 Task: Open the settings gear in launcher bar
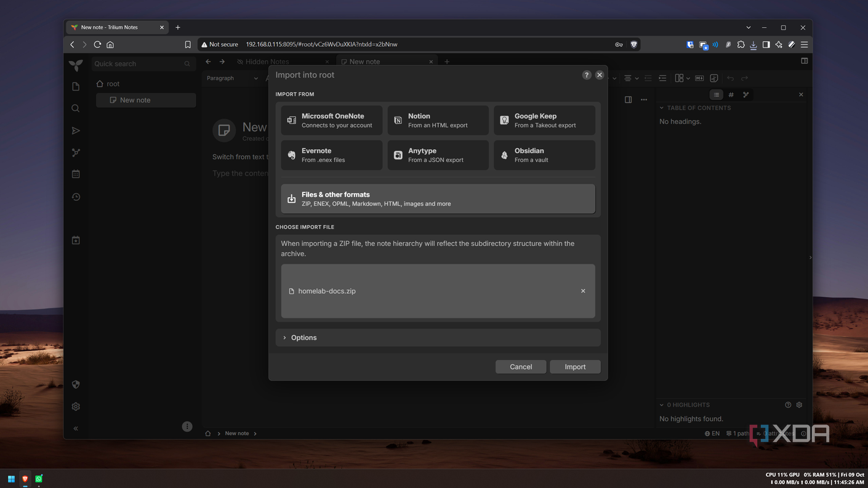[x=76, y=407]
